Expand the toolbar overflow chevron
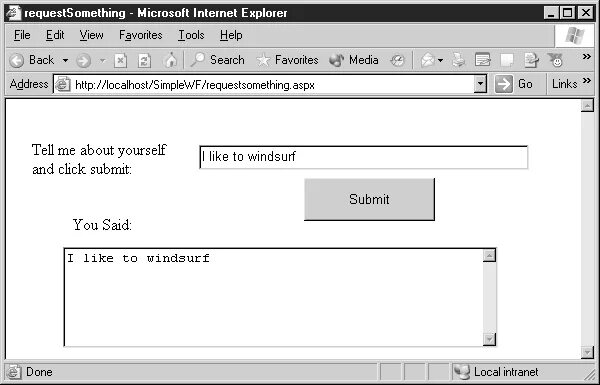Viewport: 600px width, 385px height. coord(587,57)
